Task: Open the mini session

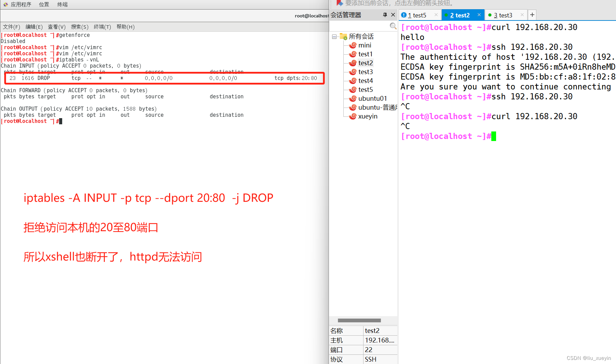Action: (x=365, y=45)
